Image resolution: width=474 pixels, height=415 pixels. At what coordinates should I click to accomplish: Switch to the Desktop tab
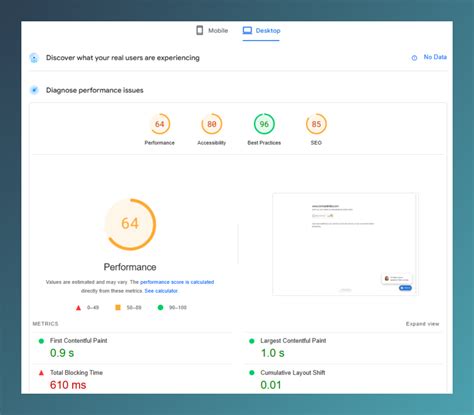[261, 31]
